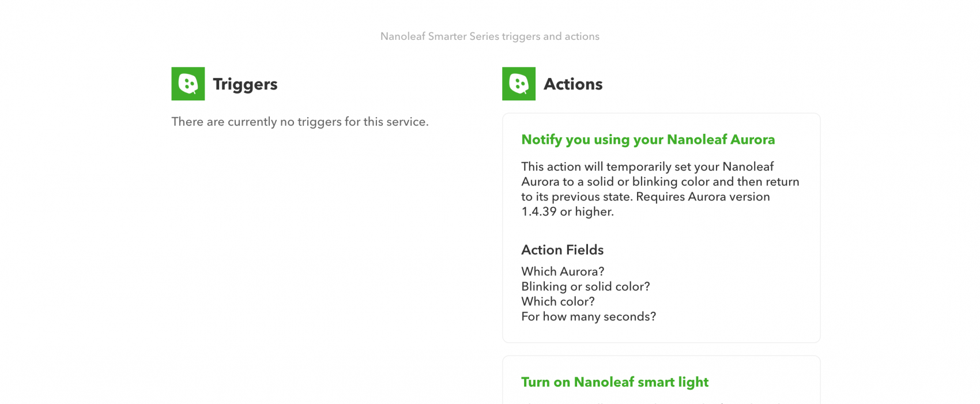Select the For how many seconds? field
This screenshot has width=980, height=404.
[x=589, y=316]
